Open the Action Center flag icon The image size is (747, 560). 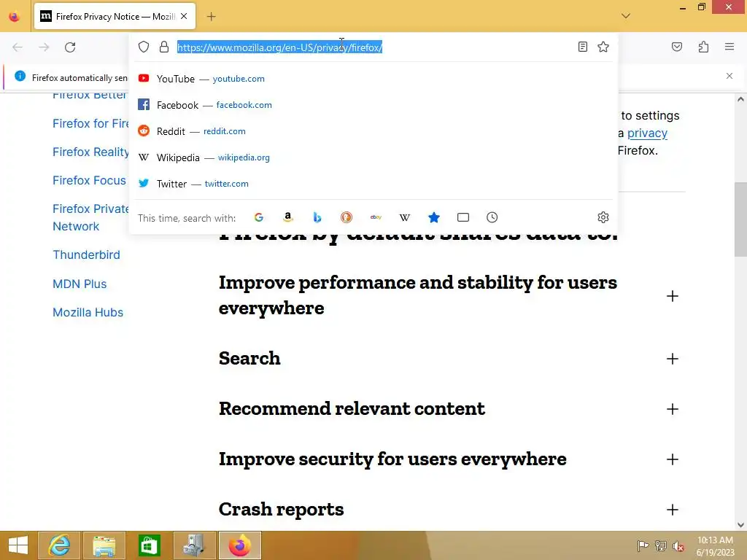(x=643, y=545)
